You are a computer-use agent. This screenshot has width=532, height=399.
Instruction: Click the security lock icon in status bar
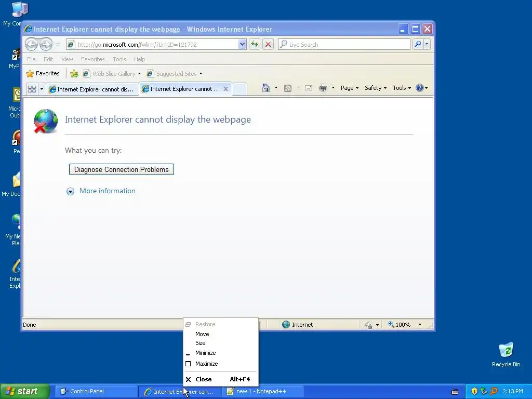pyautogui.click(x=368, y=325)
